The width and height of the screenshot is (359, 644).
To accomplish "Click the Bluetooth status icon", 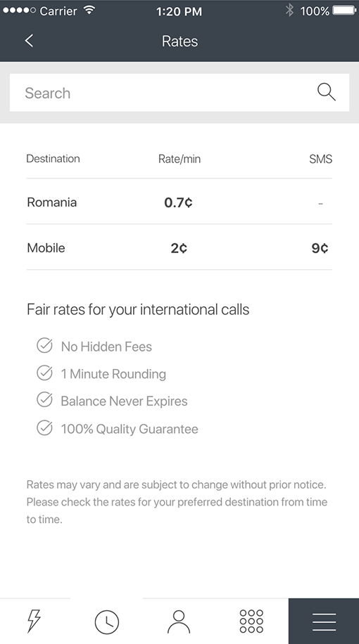I will coord(289,11).
